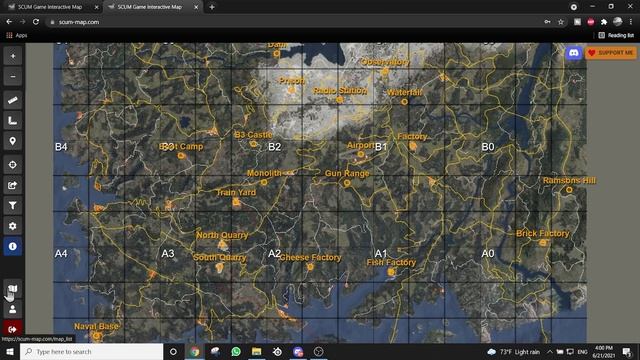Select the South Quarry marker
Screen dimensions: 640x360
point(220,267)
